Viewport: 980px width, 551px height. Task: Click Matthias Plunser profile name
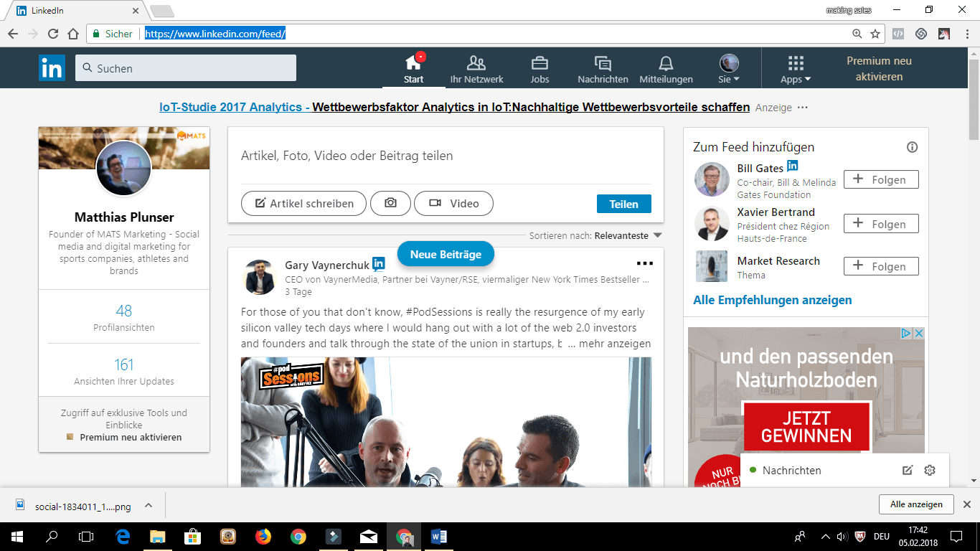pyautogui.click(x=124, y=217)
